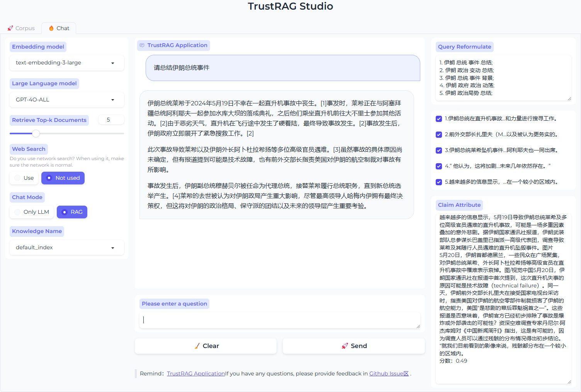The height and width of the screenshot is (392, 581).
Task: Click the question input text box
Action: pos(280,320)
